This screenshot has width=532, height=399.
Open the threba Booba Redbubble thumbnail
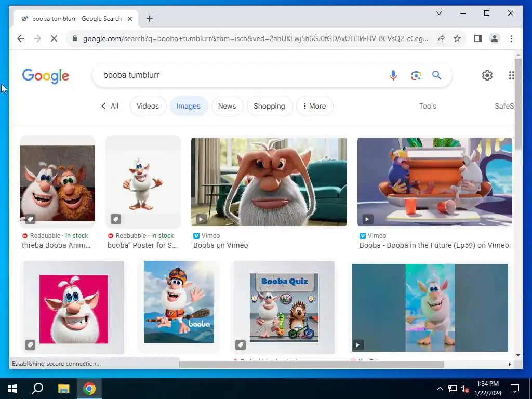coord(57,182)
